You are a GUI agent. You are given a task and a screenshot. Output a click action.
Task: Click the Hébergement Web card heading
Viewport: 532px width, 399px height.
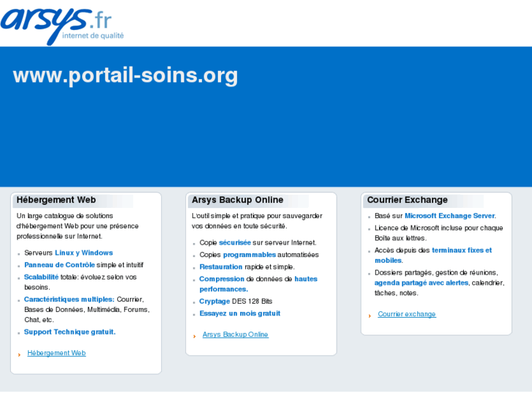pos(56,200)
